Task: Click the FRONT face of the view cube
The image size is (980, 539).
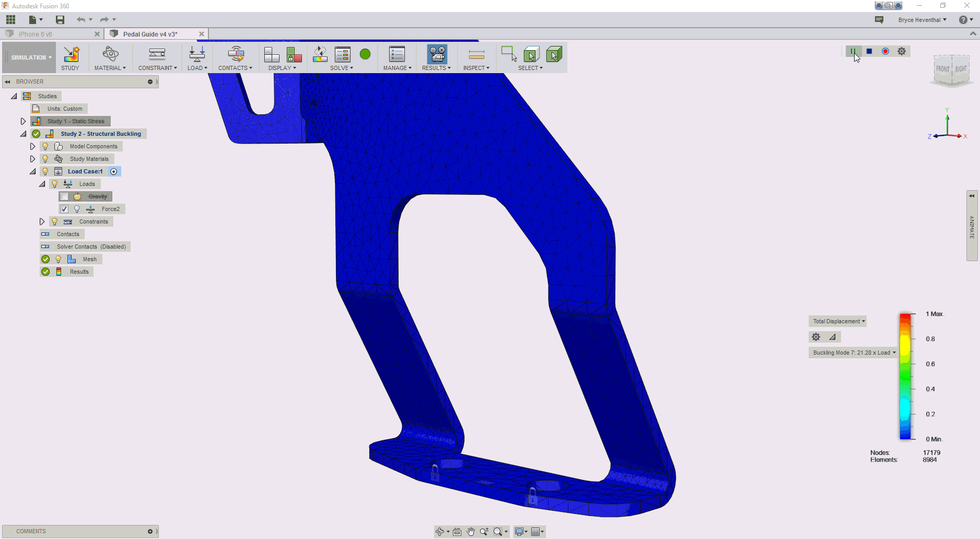Action: coord(943,69)
